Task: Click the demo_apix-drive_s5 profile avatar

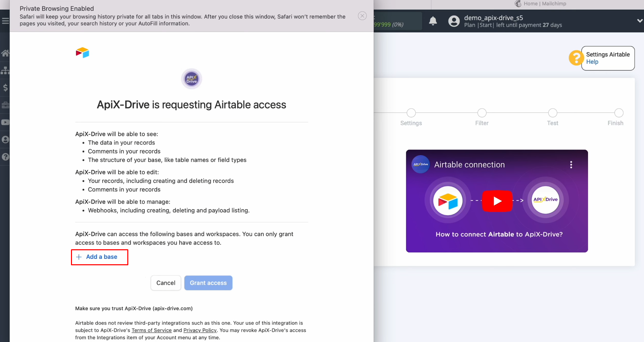Action: pyautogui.click(x=454, y=21)
